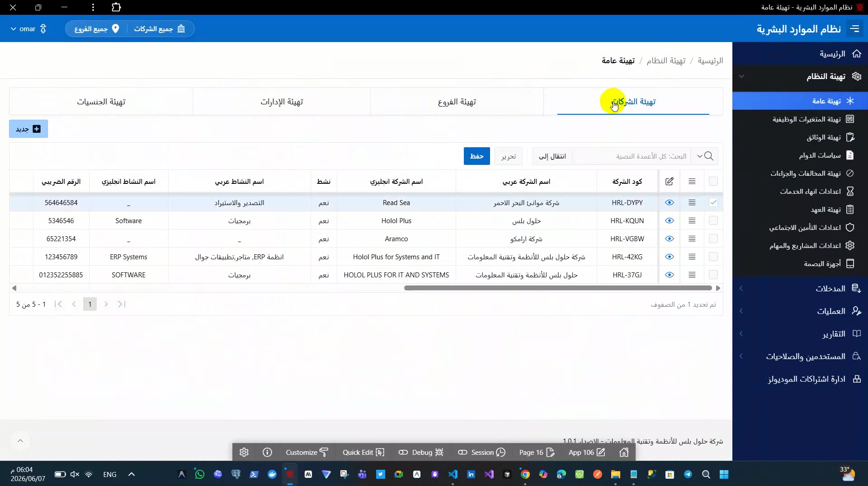The height and width of the screenshot is (486, 868).
Task: Open اعدادات انهاء الخدمات sidebar item
Action: [x=800, y=192]
